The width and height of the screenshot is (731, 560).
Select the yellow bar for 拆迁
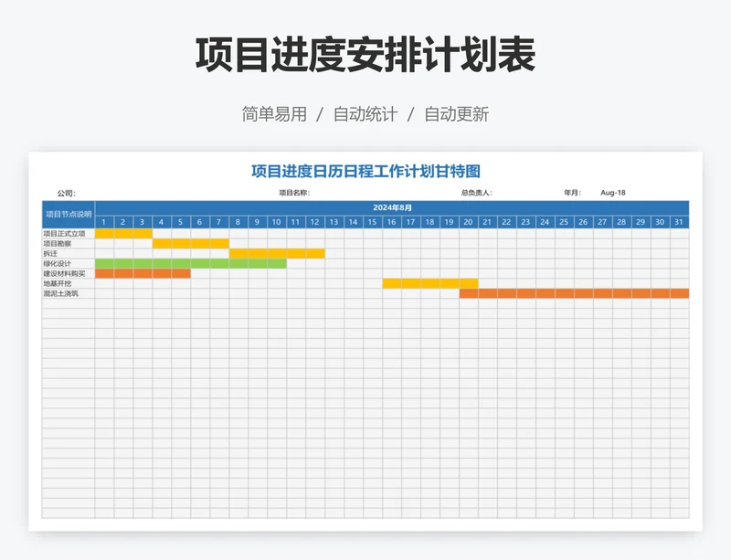click(277, 254)
